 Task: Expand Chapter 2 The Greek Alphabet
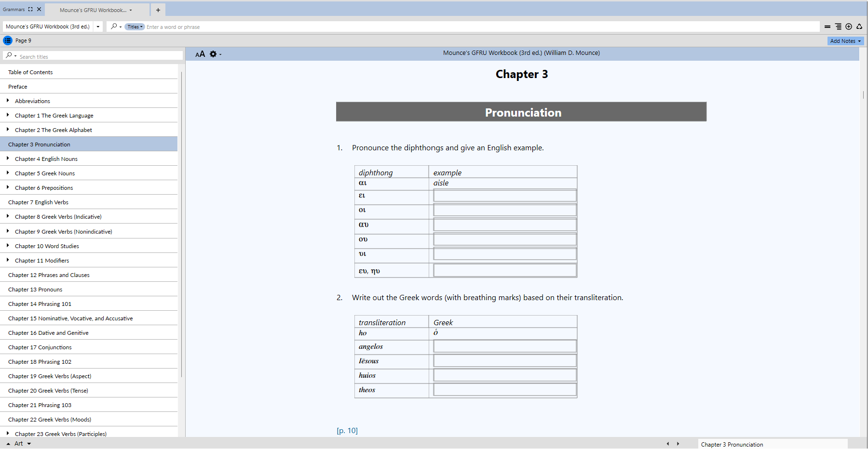pyautogui.click(x=8, y=130)
